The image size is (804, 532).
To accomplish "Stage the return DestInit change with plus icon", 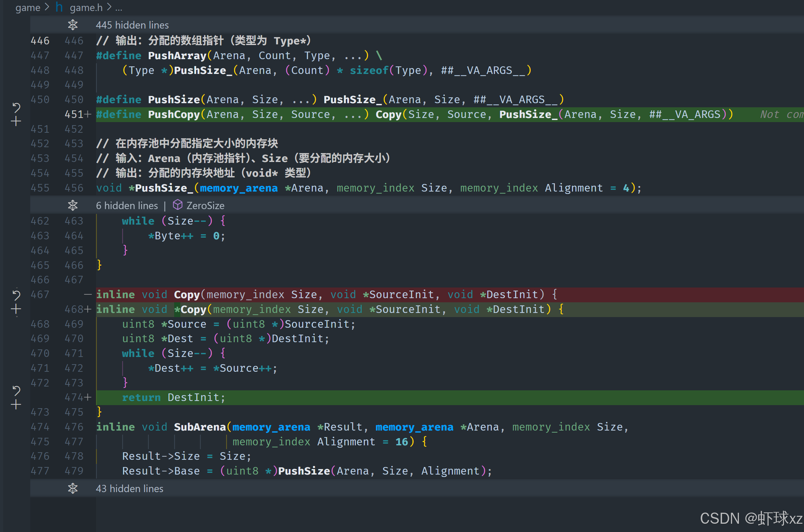I will (x=16, y=404).
